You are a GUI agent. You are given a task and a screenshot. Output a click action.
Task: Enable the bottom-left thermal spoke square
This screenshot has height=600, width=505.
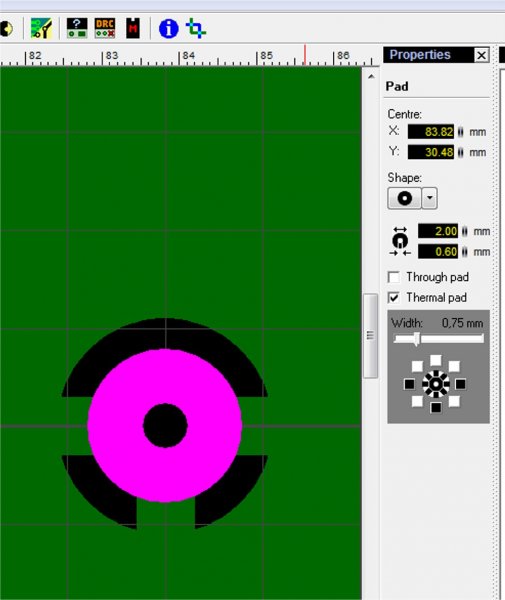[x=417, y=401]
